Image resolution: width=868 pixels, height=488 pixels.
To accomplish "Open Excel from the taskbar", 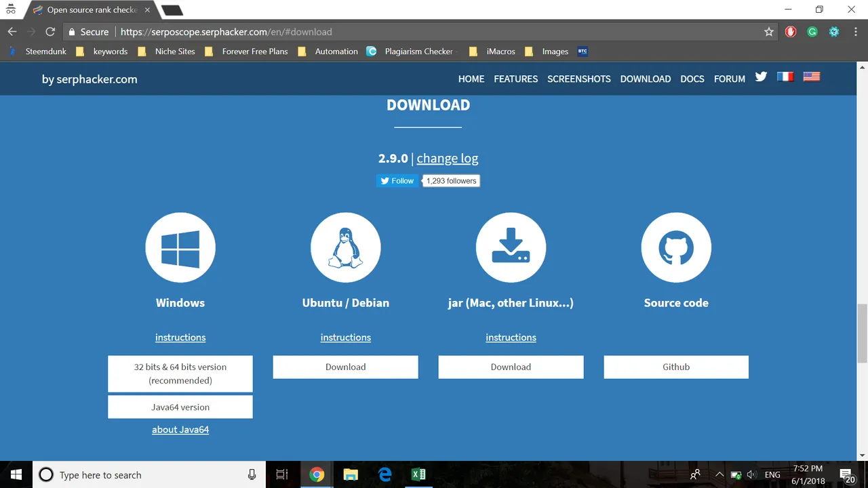I will pyautogui.click(x=419, y=474).
